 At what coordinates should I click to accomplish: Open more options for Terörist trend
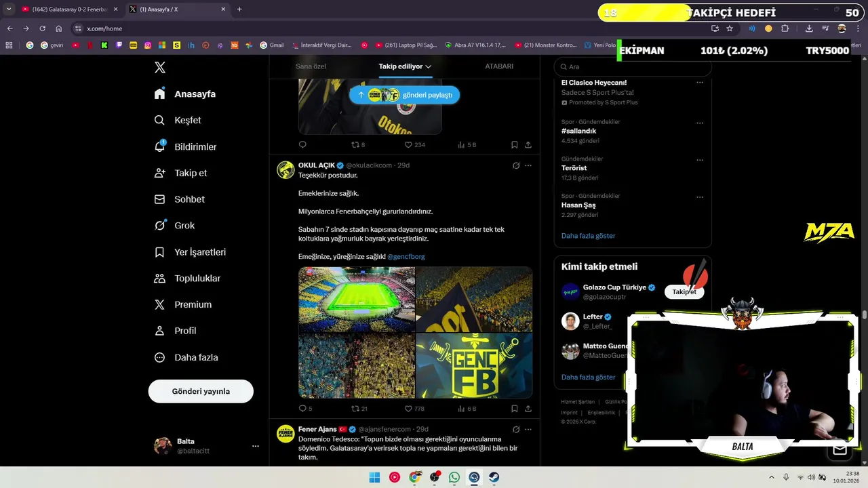pyautogui.click(x=700, y=161)
